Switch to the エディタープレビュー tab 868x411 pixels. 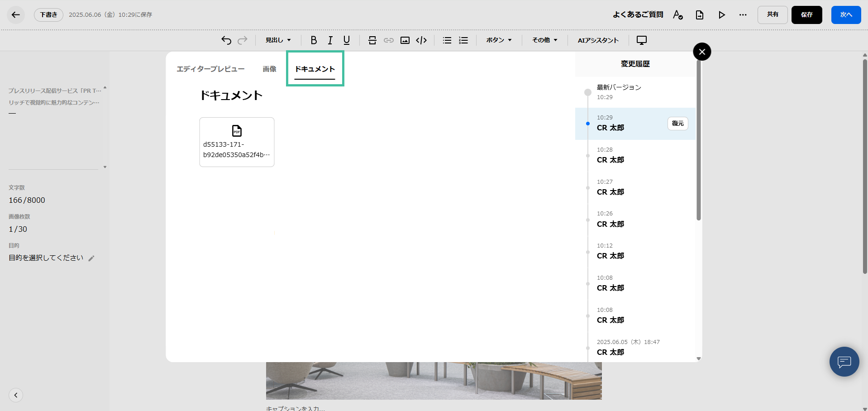point(210,69)
